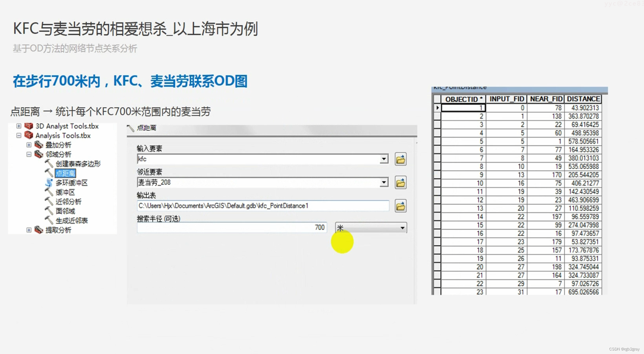Select row selector for OBJECTID 2
Screen dimensions: 644x354
(x=437, y=116)
